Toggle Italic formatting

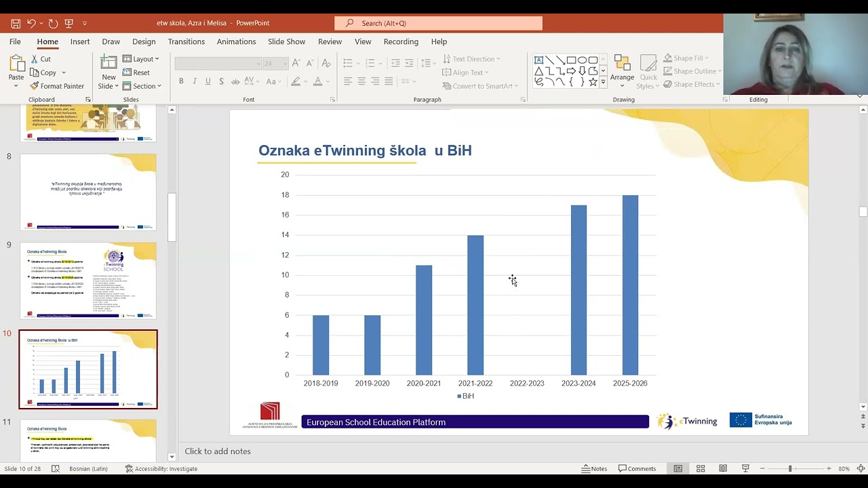[195, 81]
